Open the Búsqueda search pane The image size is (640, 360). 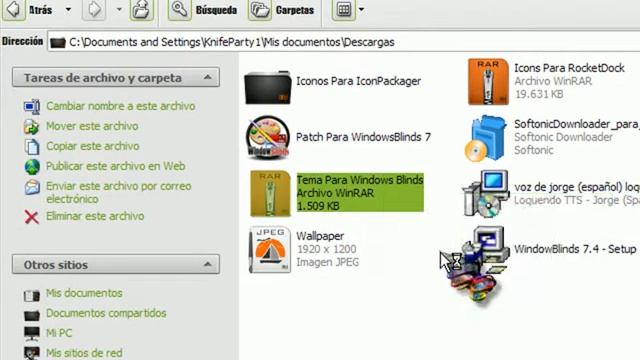coord(202,9)
